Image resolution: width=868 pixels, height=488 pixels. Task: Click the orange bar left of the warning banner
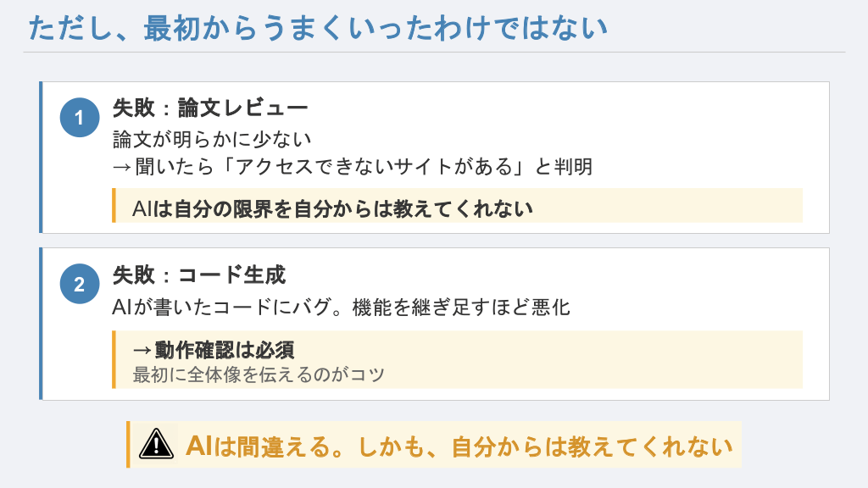click(x=128, y=444)
